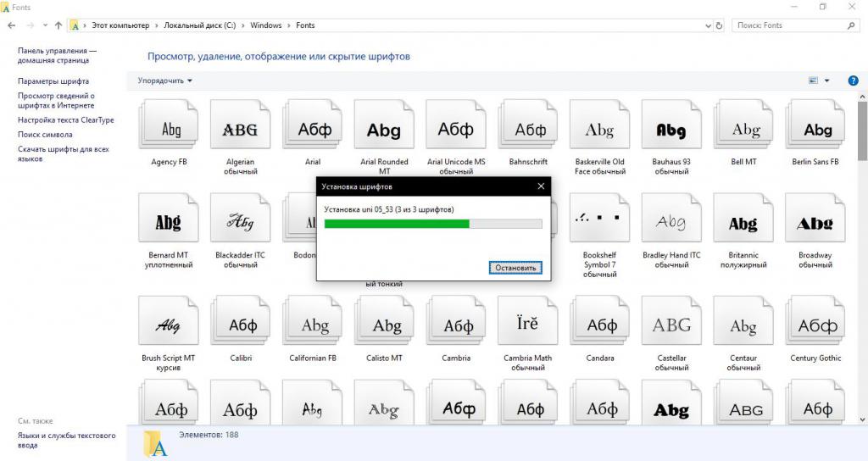This screenshot has width=868, height=461.
Task: Open Настройка текста ClearType link
Action: [66, 120]
